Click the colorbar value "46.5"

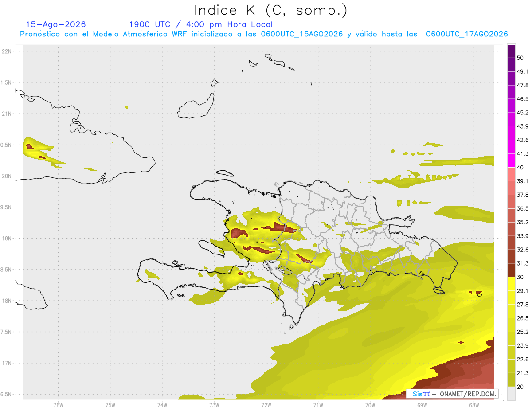[x=523, y=99]
